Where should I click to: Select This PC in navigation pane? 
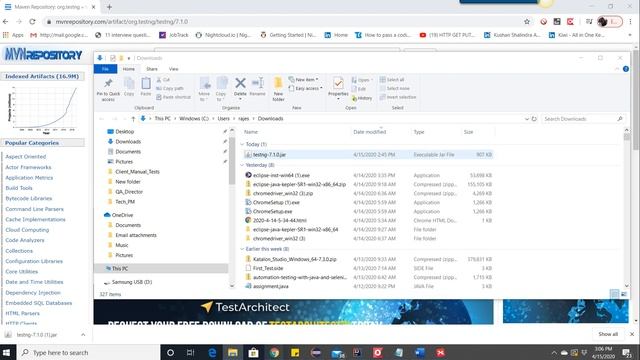[161, 269]
